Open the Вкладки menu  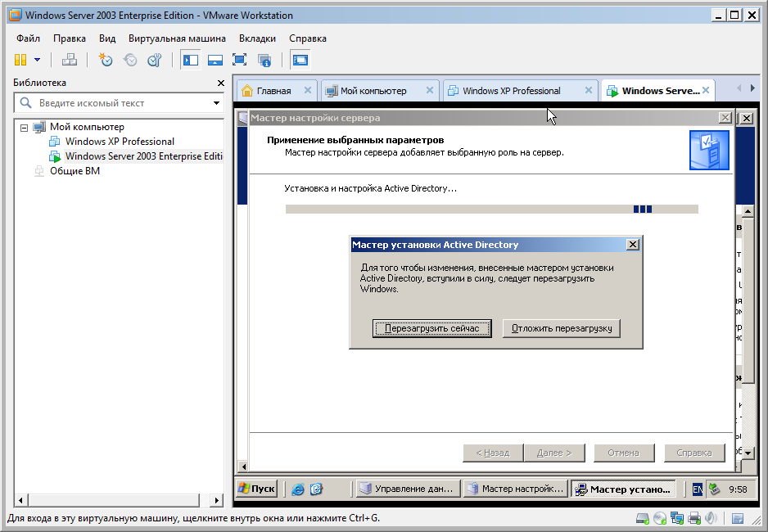[257, 38]
